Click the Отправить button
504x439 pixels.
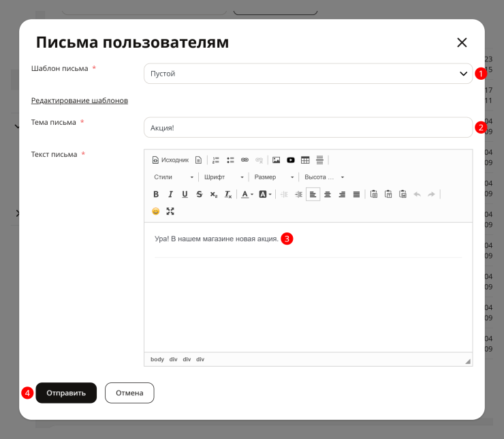click(66, 393)
